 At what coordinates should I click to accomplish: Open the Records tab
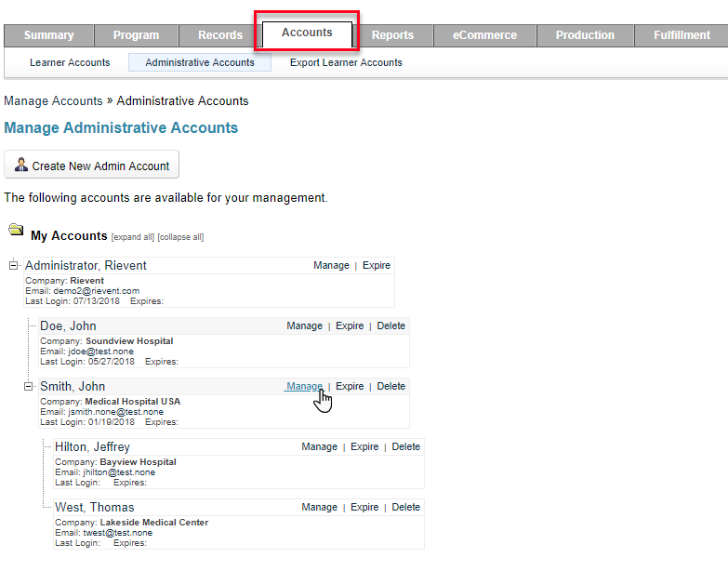click(220, 35)
